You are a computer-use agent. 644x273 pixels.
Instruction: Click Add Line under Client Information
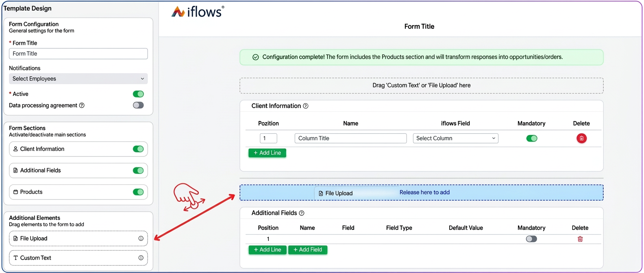point(267,153)
